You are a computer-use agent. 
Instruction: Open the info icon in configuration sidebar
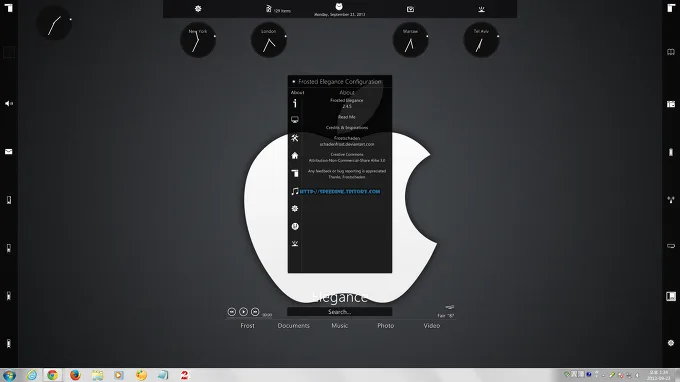295,103
